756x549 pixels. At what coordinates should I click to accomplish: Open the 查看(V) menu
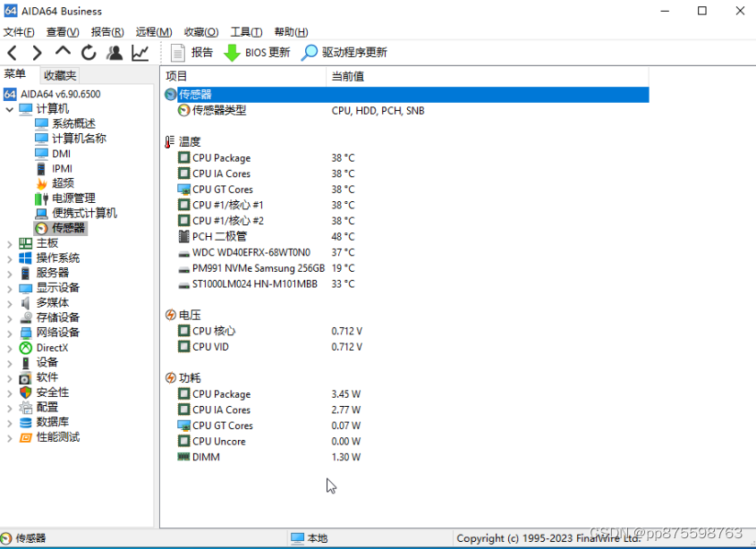tap(63, 32)
